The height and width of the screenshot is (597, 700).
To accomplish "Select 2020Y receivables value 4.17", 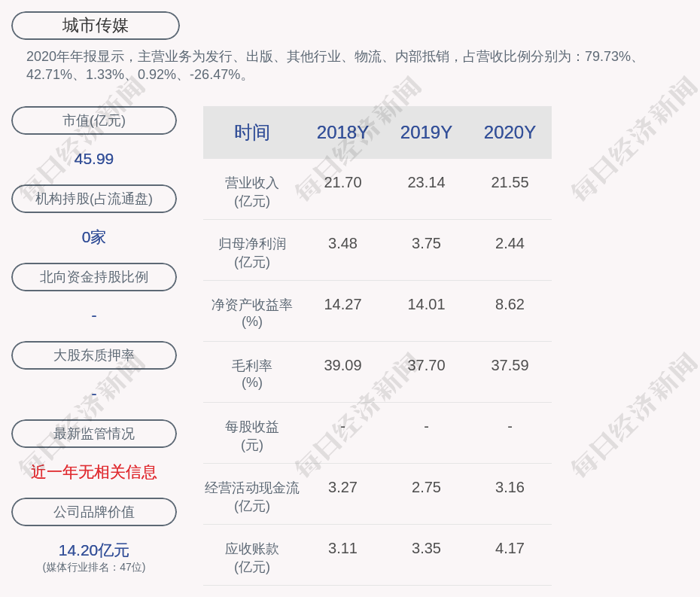I will pyautogui.click(x=510, y=548).
